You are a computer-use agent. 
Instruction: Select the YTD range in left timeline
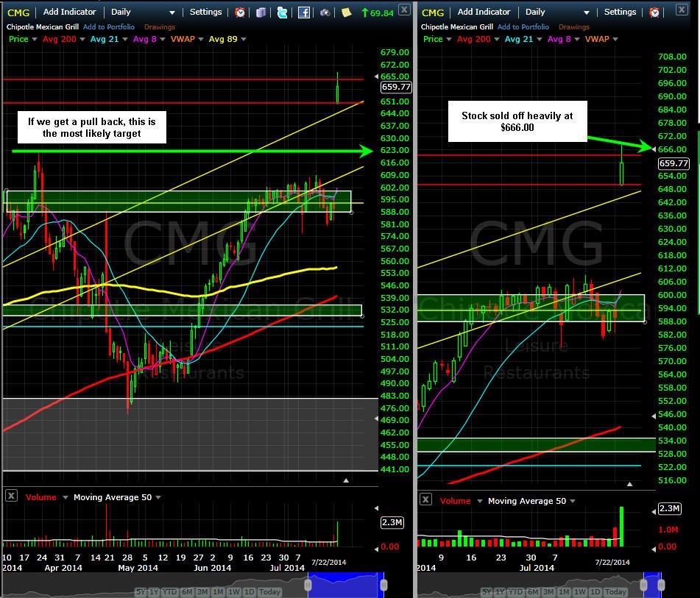tap(169, 592)
